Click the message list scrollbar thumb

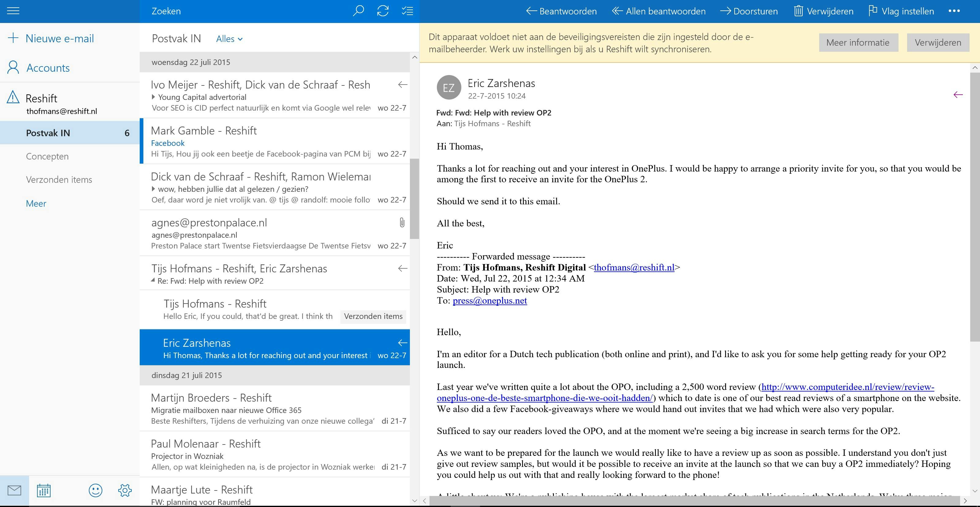point(414,199)
